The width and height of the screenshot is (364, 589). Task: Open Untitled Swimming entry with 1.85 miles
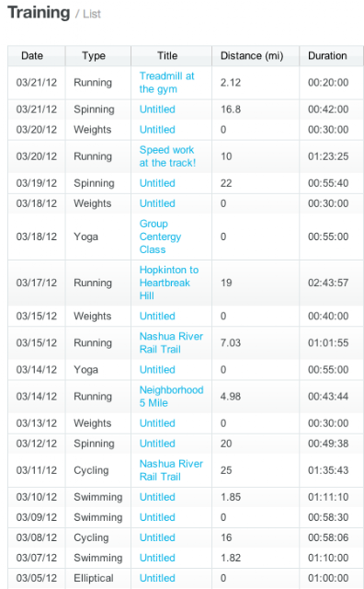coord(157,497)
